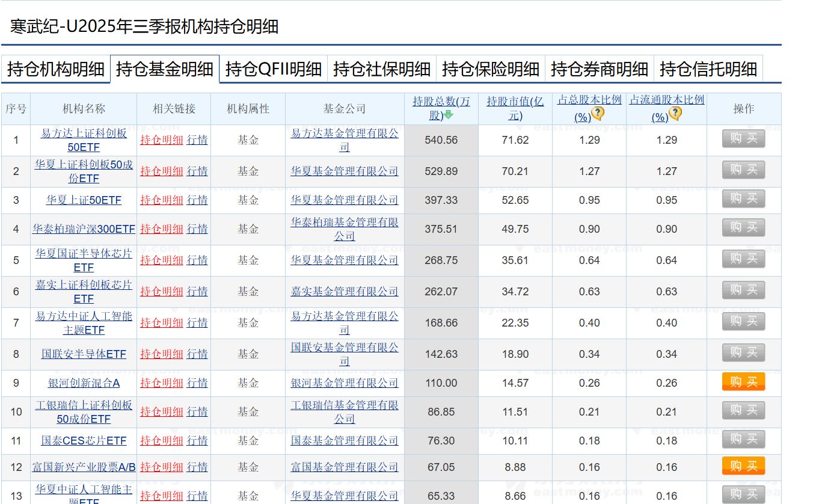Open 国联安基金管理有限公司 company link
The image size is (819, 504).
[x=345, y=354]
